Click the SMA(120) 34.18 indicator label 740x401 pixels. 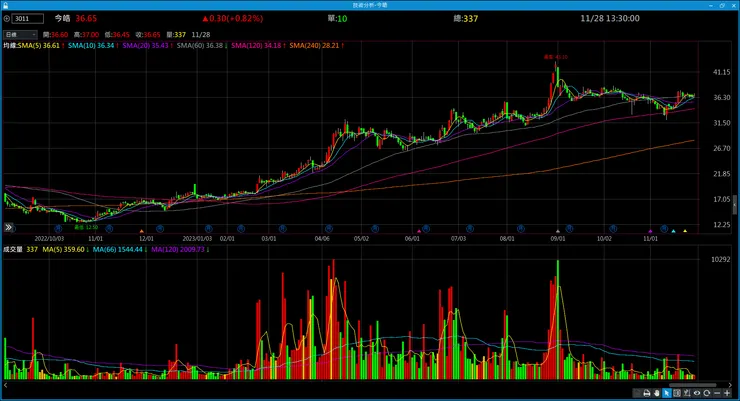tap(256, 46)
